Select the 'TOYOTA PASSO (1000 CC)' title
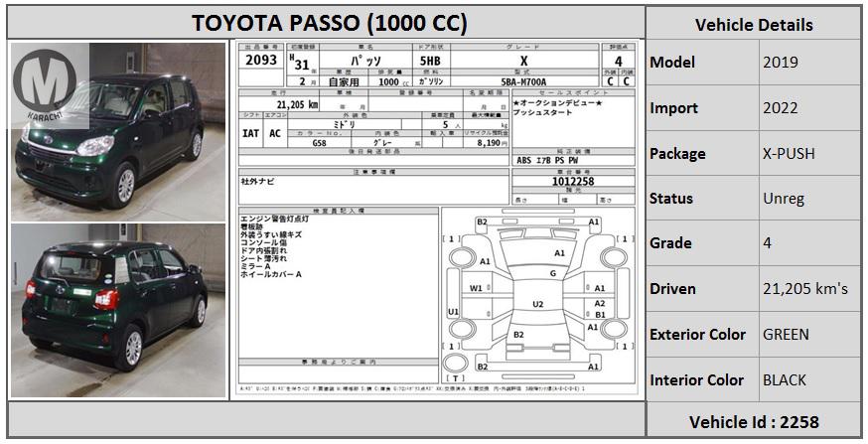Screen dimensions: 868x444 (x=330, y=23)
